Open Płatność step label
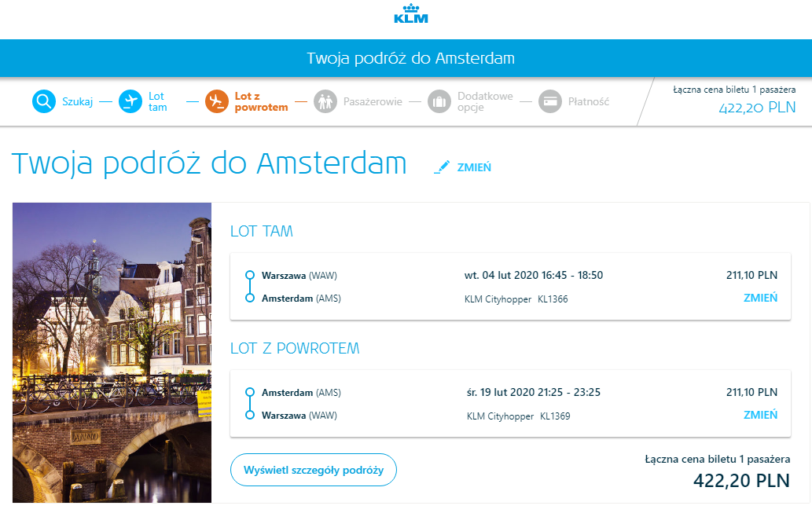Image resolution: width=812 pixels, height=513 pixels. coord(588,101)
